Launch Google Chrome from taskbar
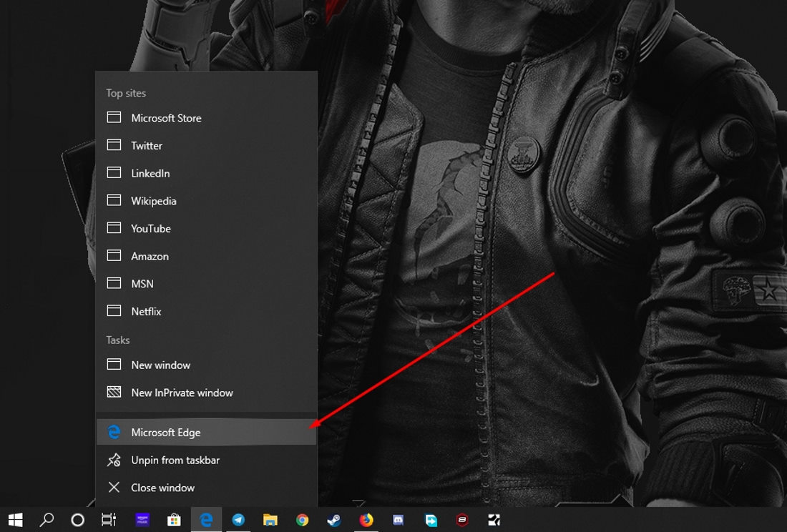The image size is (787, 532). click(x=302, y=519)
